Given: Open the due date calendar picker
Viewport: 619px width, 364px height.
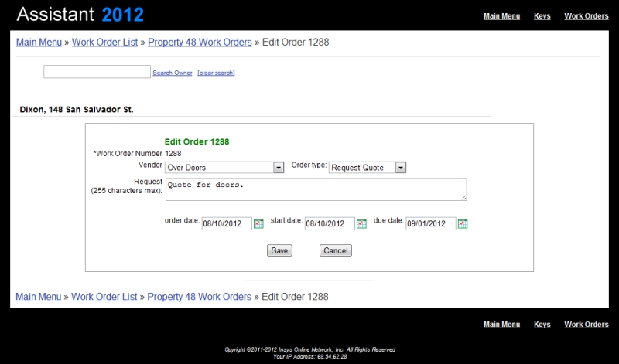Looking at the screenshot, I should 463,224.
